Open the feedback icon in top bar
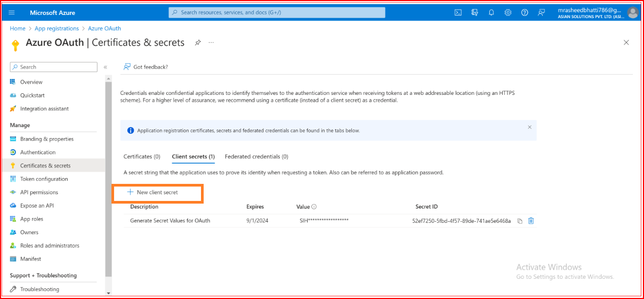 coord(542,12)
